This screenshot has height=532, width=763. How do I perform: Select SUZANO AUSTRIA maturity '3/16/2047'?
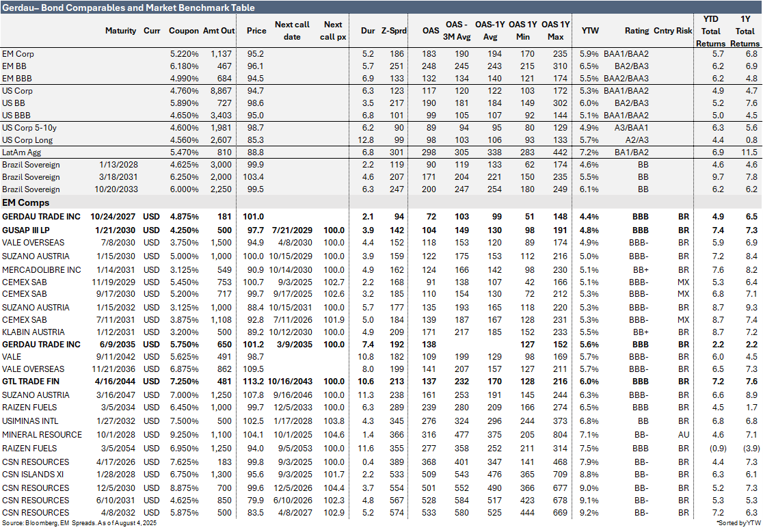tap(116, 395)
